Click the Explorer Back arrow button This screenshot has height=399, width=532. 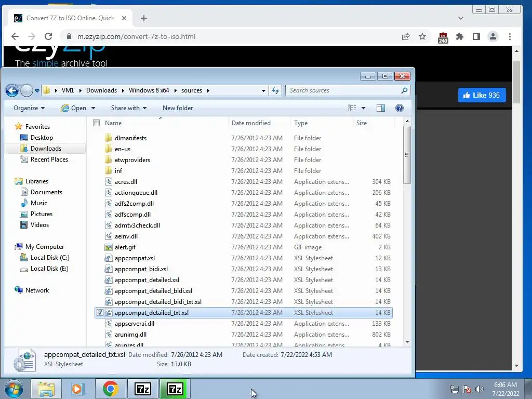coord(12,90)
